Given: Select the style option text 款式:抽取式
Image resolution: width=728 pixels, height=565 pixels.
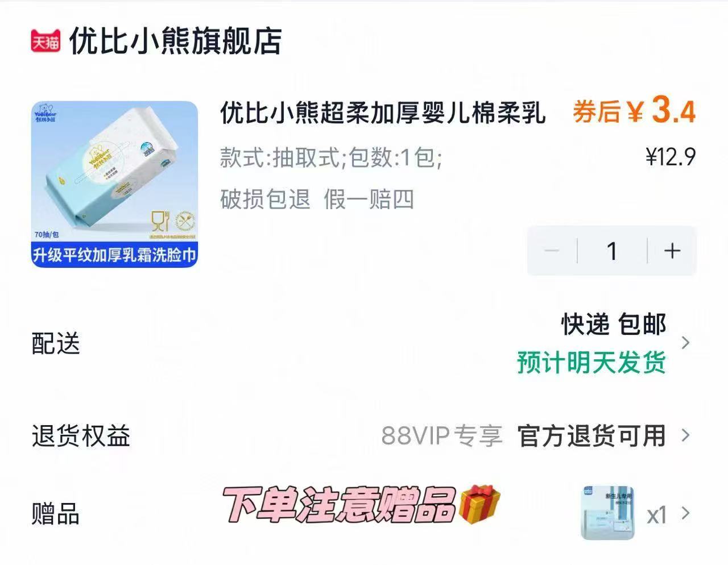Looking at the screenshot, I should pyautogui.click(x=282, y=157).
